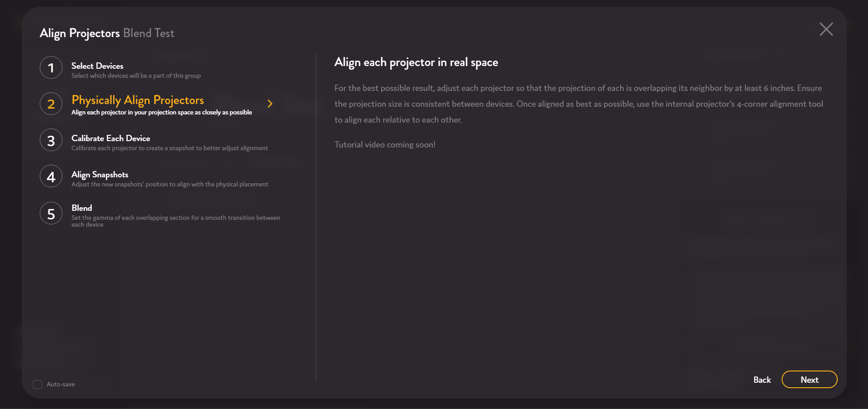Image resolution: width=868 pixels, height=409 pixels.
Task: Click the 'For the best possible result' paragraph
Action: point(579,104)
